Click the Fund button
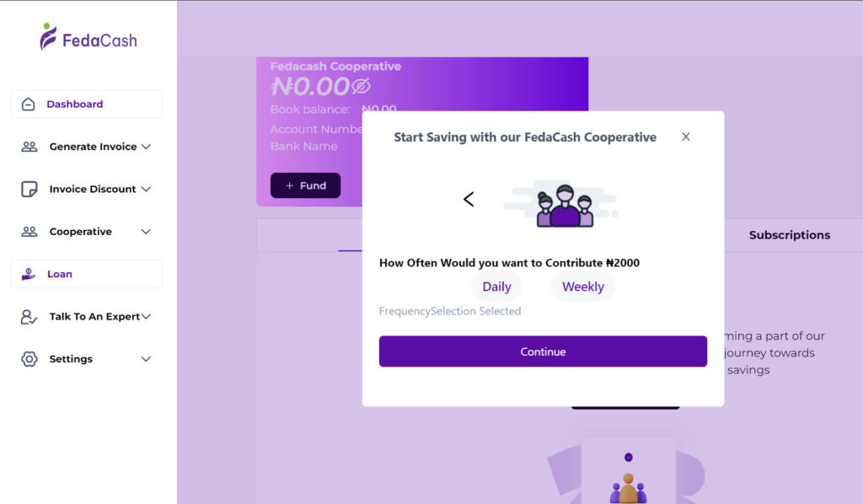This screenshot has width=863, height=504. pyautogui.click(x=305, y=185)
